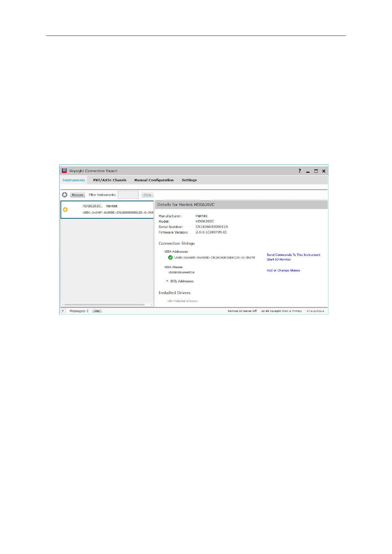Switch to the Instruments tab
This screenshot has width=392, height=554.
74,180
